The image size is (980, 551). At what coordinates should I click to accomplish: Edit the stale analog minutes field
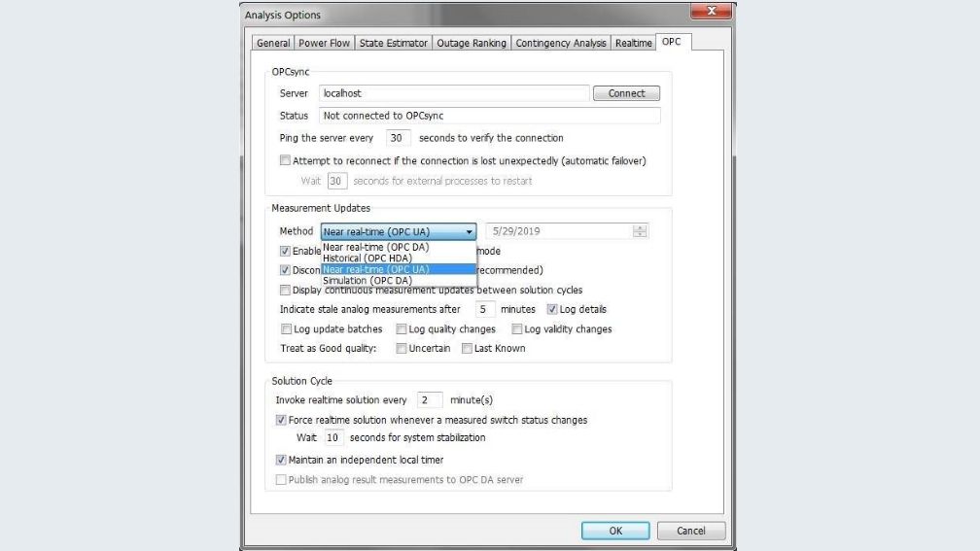[x=485, y=309]
